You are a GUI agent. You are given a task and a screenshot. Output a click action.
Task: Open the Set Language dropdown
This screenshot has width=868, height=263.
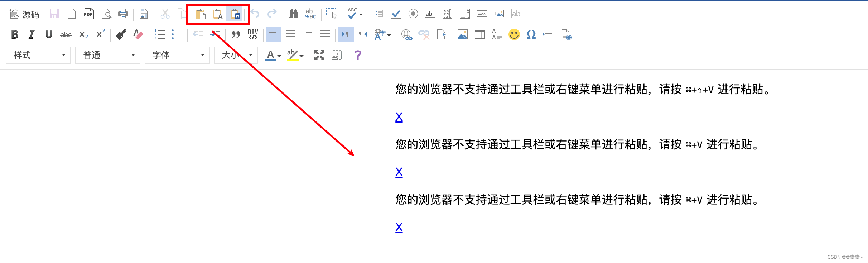(x=382, y=34)
